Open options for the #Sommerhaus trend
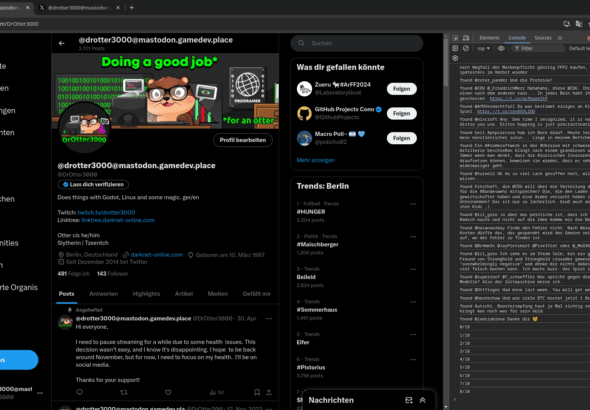Screen dimensions: 590x410 coord(413,302)
